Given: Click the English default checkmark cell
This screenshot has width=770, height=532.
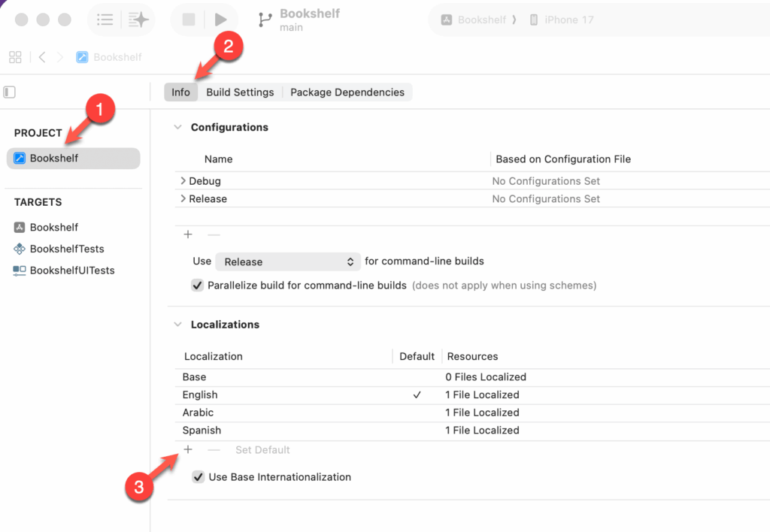Looking at the screenshot, I should click(417, 394).
